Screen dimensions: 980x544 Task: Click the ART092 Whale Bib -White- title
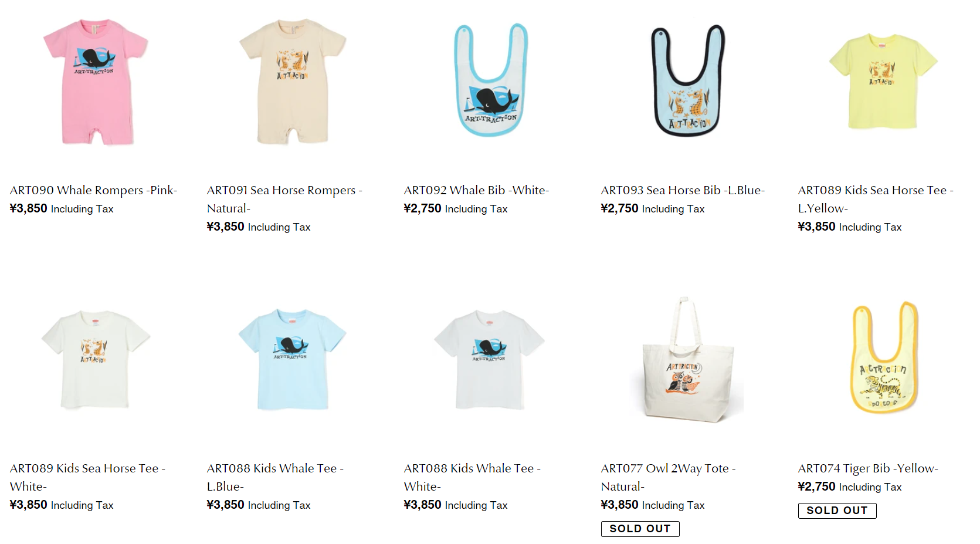[476, 190]
